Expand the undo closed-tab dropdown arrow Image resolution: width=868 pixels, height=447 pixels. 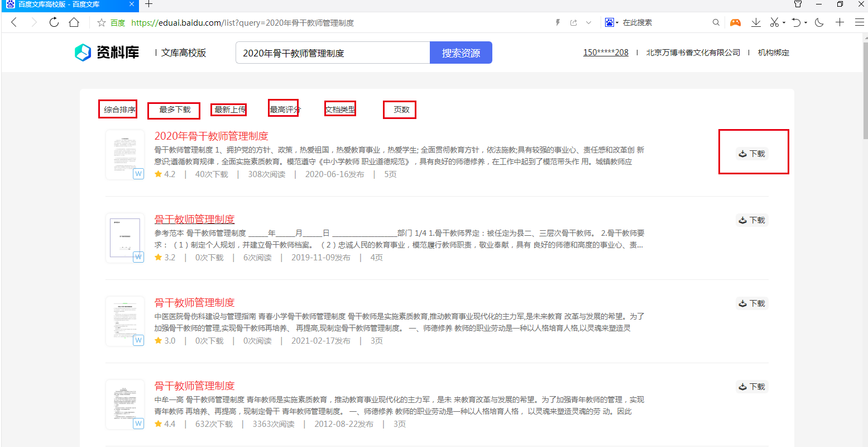point(806,23)
